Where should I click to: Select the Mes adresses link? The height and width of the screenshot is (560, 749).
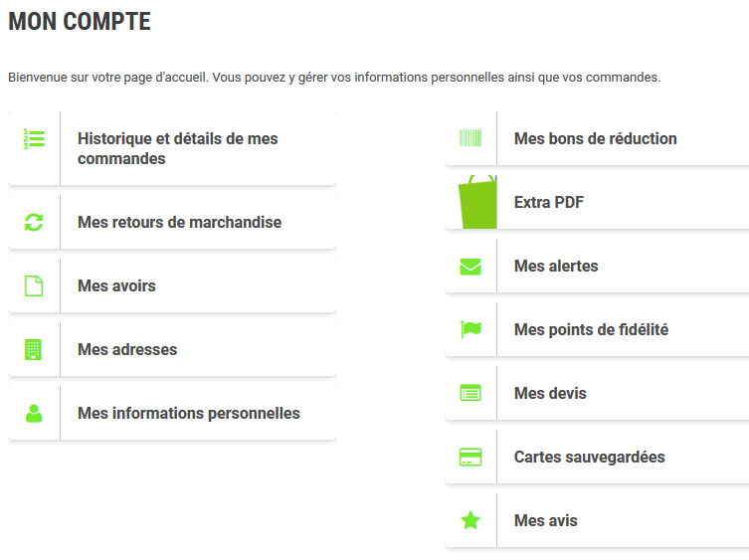pyautogui.click(x=127, y=350)
